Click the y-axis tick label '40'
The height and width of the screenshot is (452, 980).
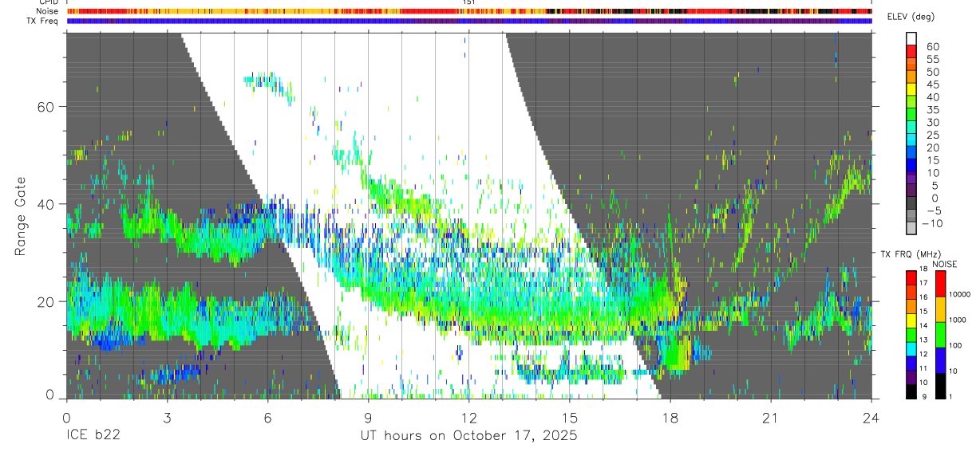click(47, 204)
